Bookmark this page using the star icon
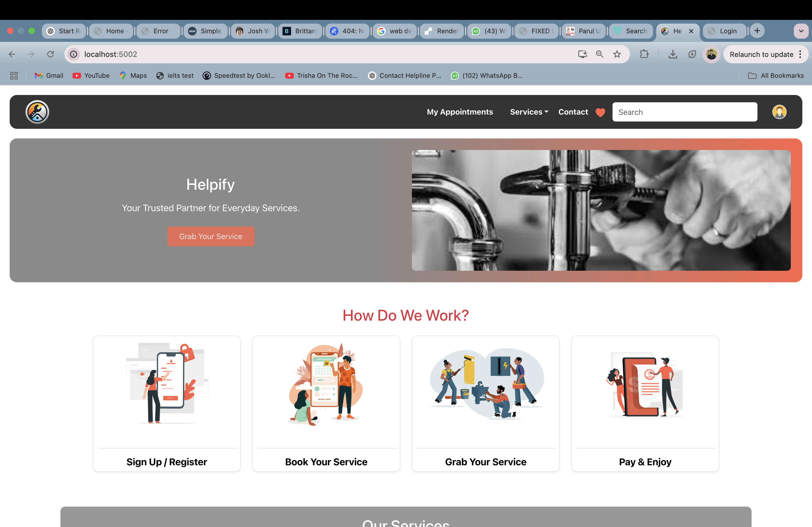Viewport: 812px width, 527px height. pos(617,54)
